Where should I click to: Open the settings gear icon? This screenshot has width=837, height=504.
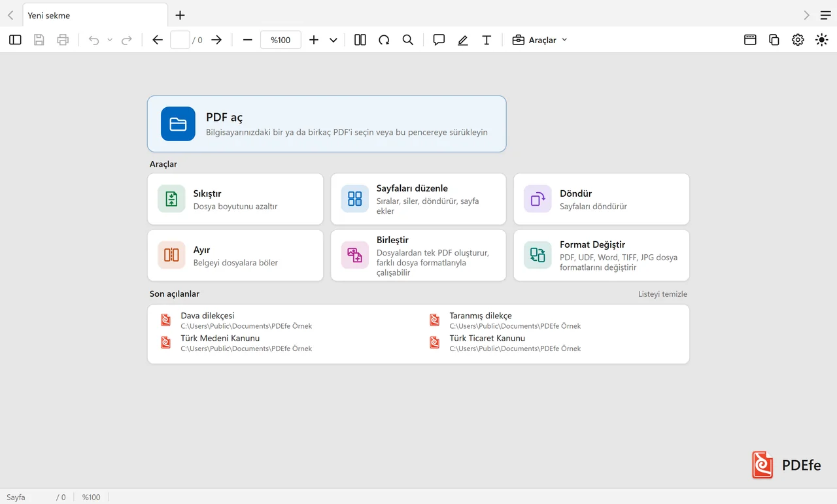pos(798,40)
